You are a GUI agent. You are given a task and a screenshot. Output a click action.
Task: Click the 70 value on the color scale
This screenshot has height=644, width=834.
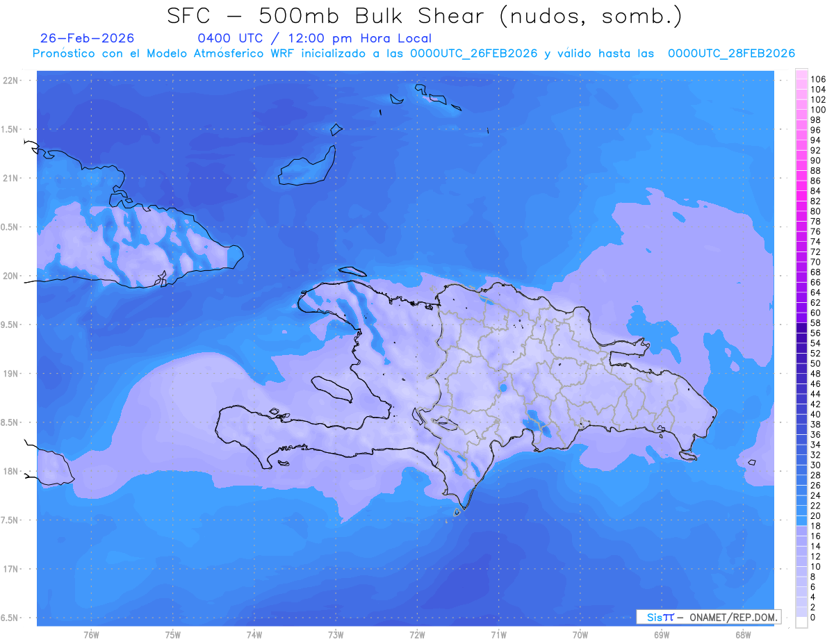pyautogui.click(x=816, y=262)
